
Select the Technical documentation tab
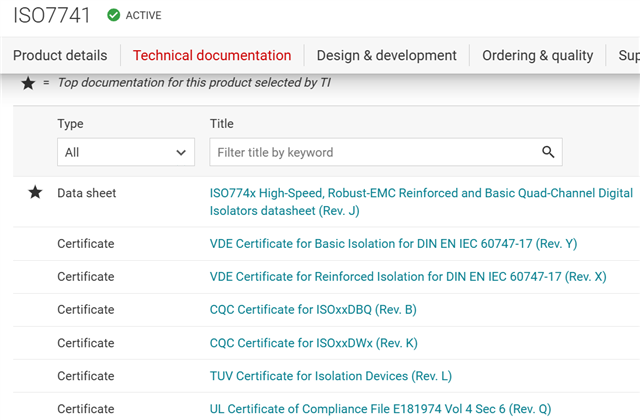pyautogui.click(x=212, y=55)
